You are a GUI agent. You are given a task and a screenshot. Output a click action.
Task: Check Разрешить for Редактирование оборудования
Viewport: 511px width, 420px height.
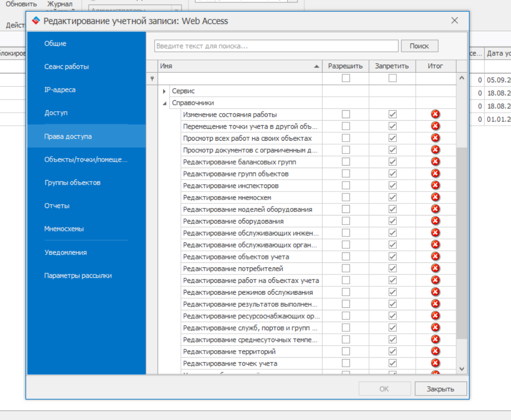click(x=346, y=221)
